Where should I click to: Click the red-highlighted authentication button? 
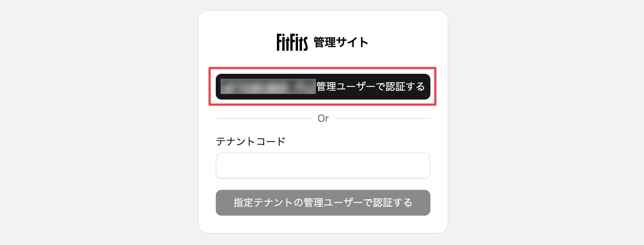click(x=322, y=86)
